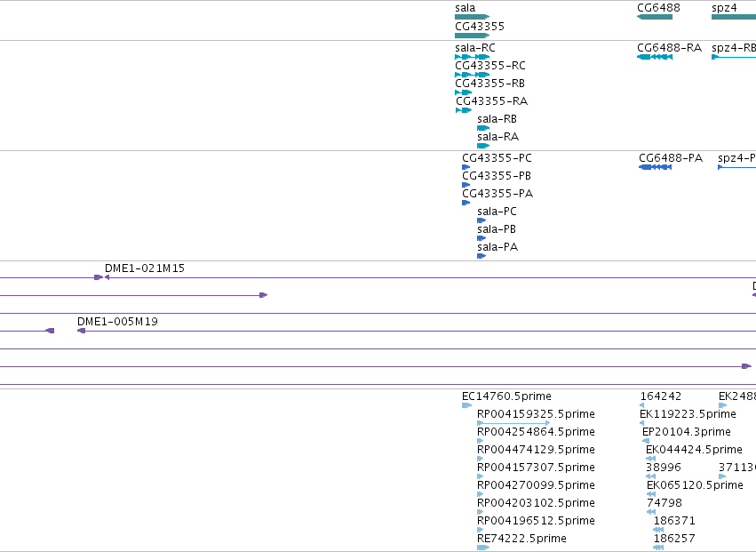Select the spz4 gene feature
756x552 pixels.
coord(734,17)
